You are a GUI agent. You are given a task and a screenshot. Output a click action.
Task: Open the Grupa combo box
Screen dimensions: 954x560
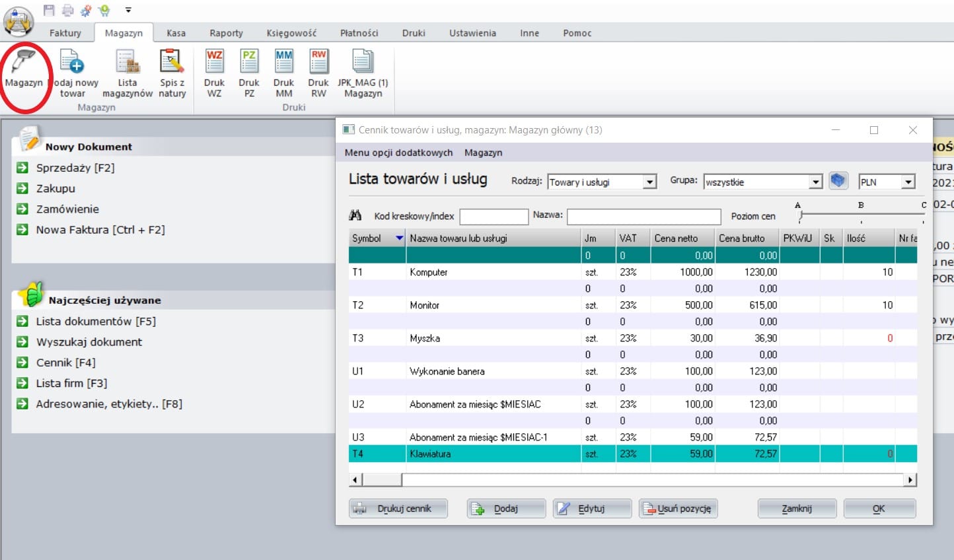pos(815,182)
